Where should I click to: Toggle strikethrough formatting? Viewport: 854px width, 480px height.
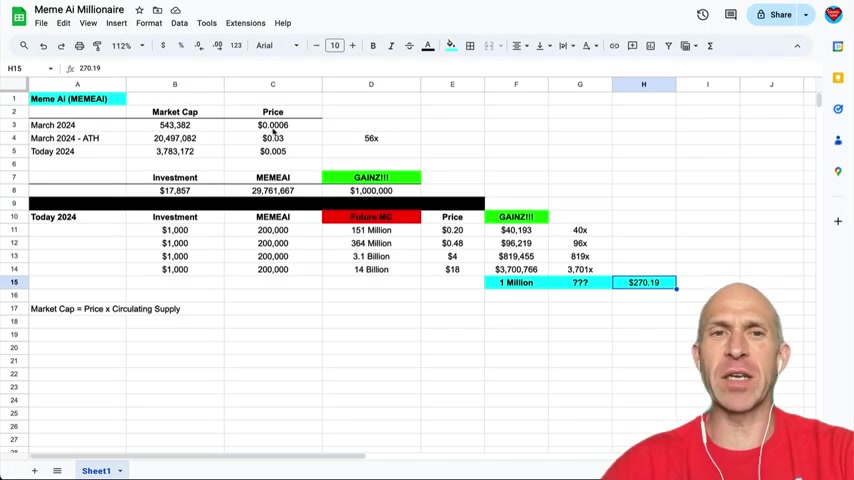410,46
